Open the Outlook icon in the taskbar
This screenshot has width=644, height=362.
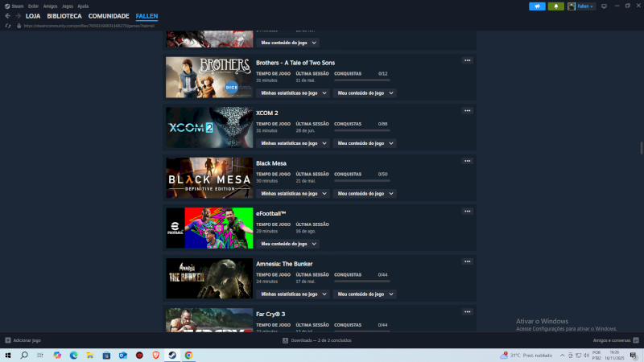[x=123, y=356]
